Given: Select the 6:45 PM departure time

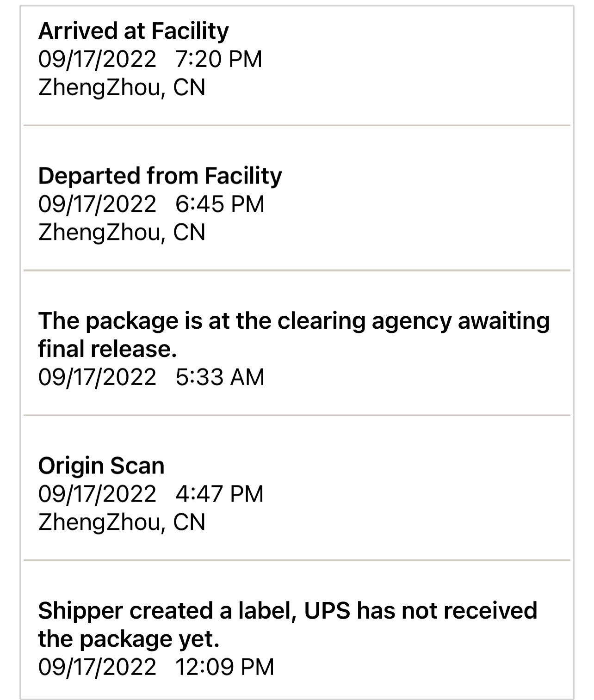Looking at the screenshot, I should (x=220, y=204).
